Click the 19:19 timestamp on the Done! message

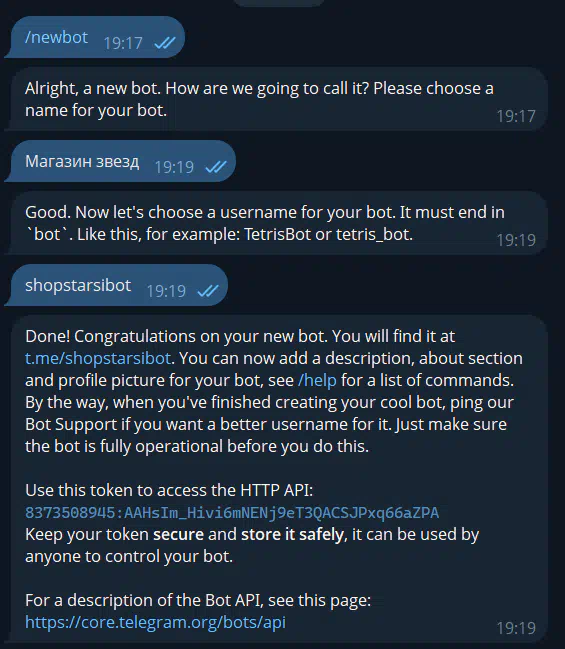click(x=516, y=628)
